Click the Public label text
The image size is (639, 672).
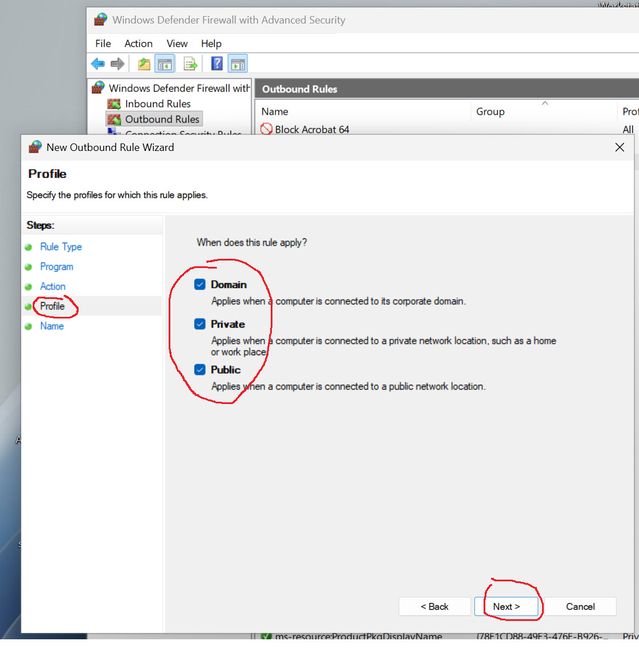(x=225, y=370)
